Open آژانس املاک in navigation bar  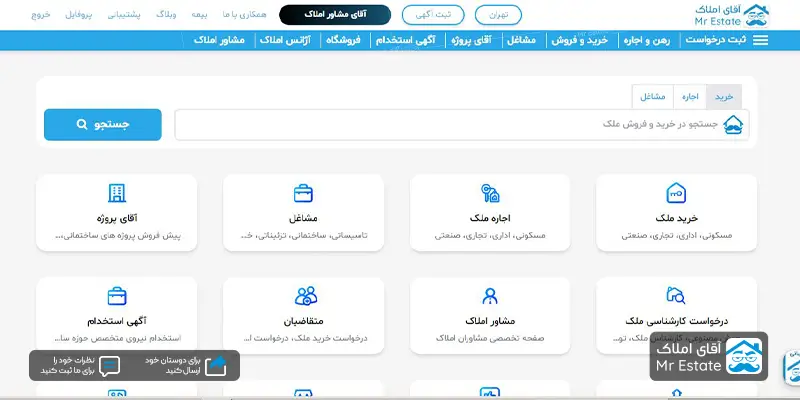(286, 40)
